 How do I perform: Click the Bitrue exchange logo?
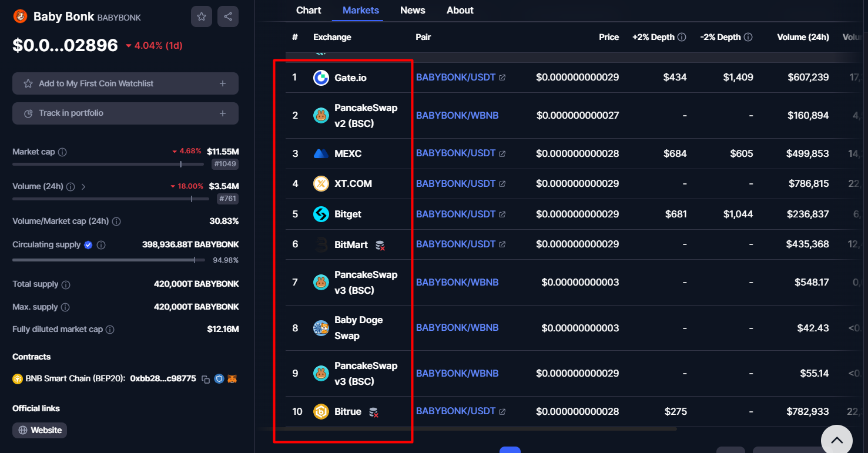pyautogui.click(x=321, y=412)
